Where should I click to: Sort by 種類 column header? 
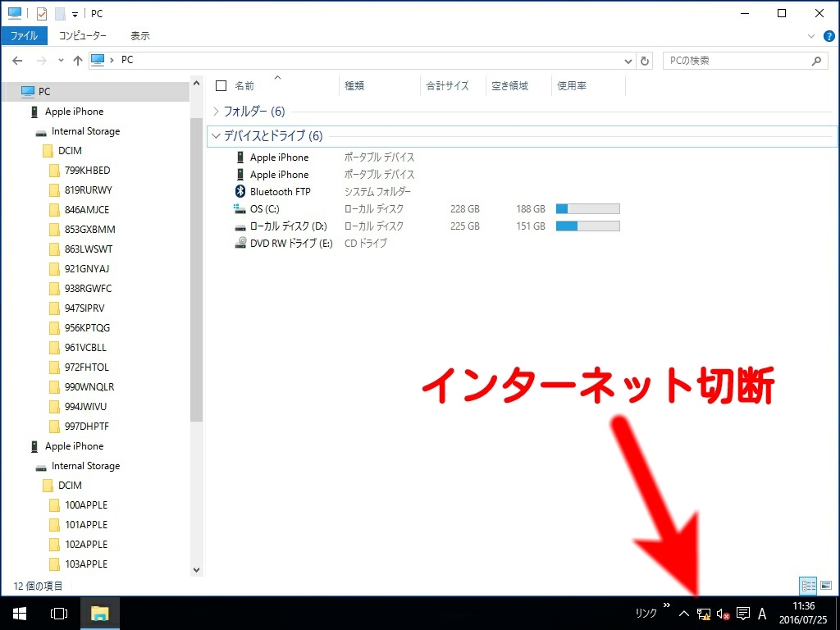tap(354, 85)
